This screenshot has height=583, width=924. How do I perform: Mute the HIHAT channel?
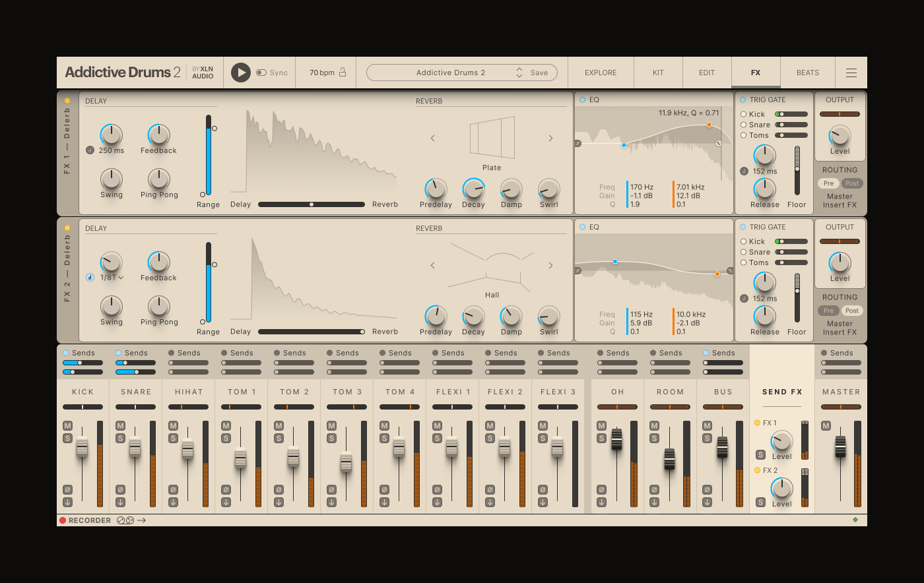173,426
